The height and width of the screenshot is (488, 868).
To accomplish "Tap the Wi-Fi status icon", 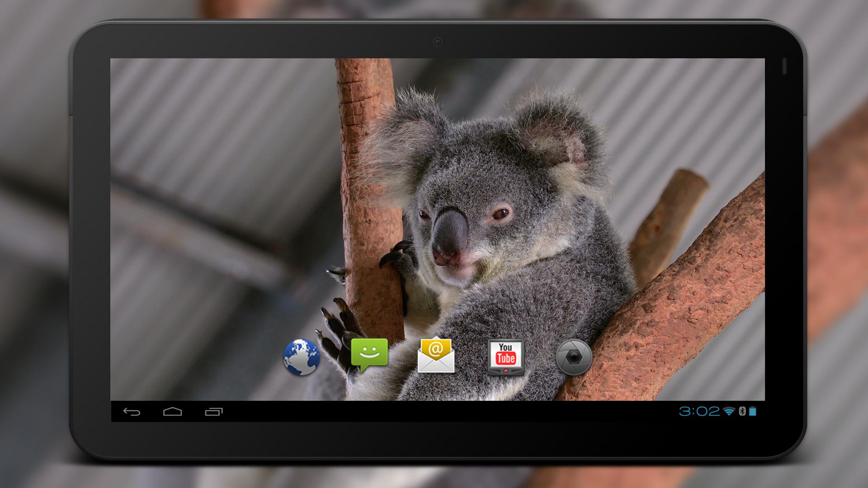I will tap(729, 411).
